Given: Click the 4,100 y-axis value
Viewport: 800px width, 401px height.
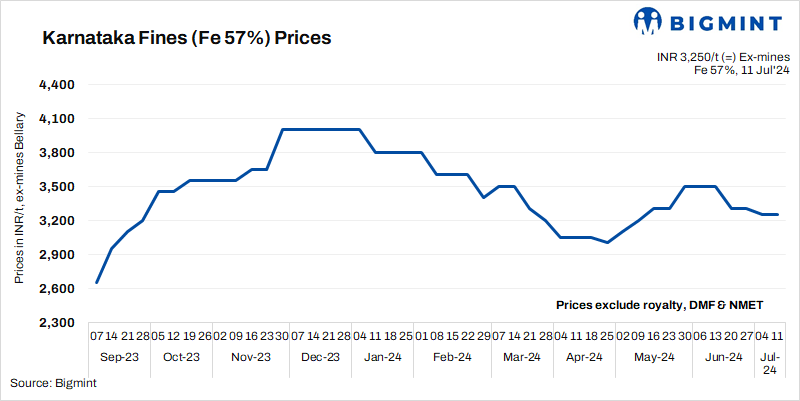Looking at the screenshot, I should pyautogui.click(x=57, y=119).
